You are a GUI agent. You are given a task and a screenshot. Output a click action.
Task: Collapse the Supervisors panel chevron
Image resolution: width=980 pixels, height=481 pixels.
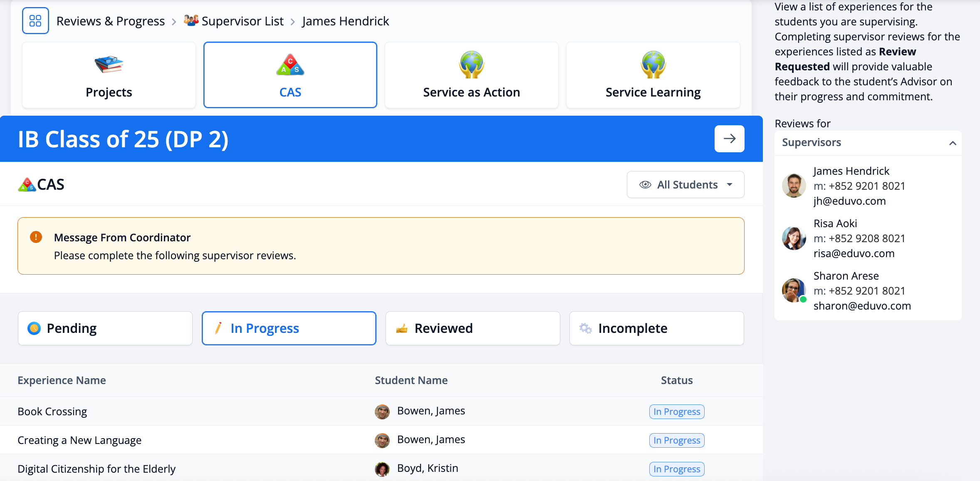(x=953, y=143)
